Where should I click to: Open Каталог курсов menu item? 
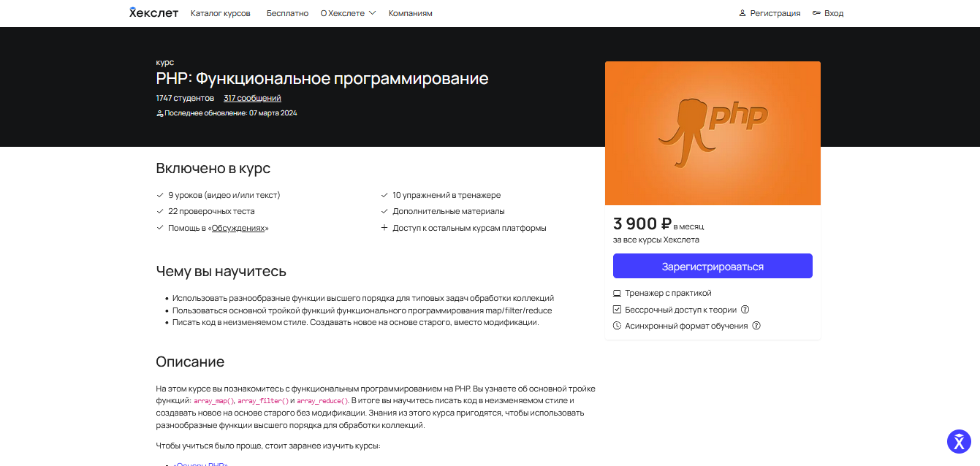[x=220, y=13]
